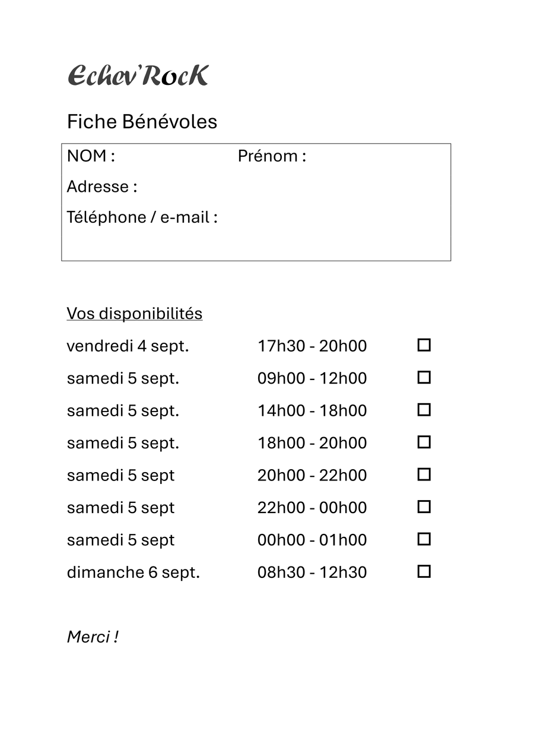Image resolution: width=534 pixels, height=756 pixels.
Task: Check the samedi 14h00 - 18h00 box
Action: pyautogui.click(x=424, y=410)
